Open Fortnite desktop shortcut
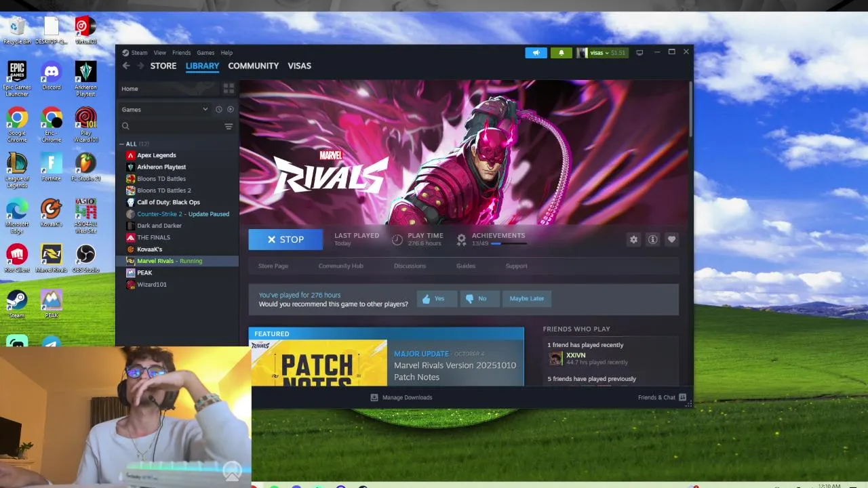The image size is (868, 488). tap(52, 167)
